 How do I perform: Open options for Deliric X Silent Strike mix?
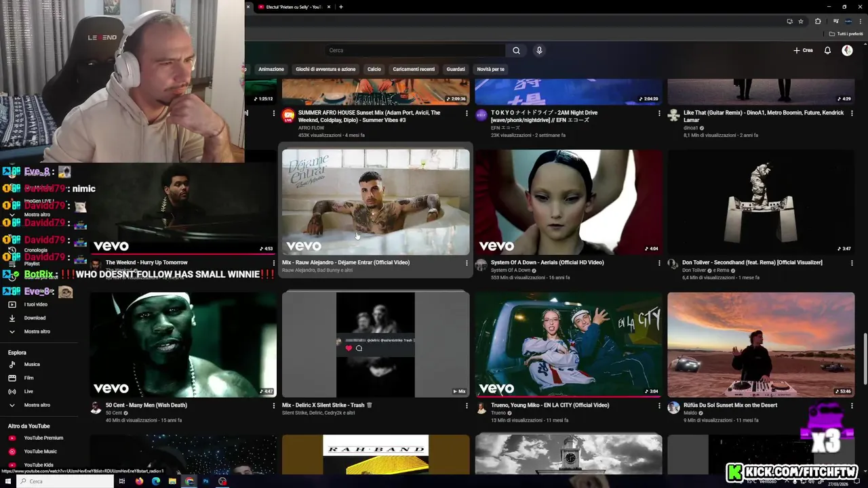click(x=467, y=405)
